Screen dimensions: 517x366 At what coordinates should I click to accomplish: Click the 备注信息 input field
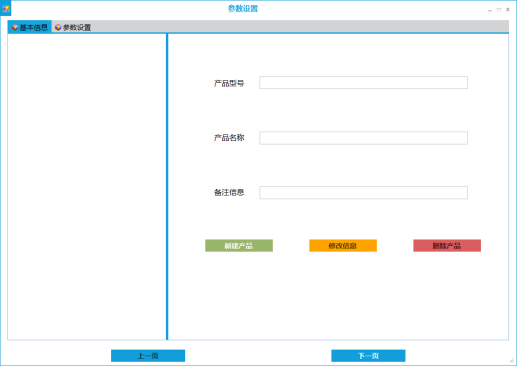(363, 192)
